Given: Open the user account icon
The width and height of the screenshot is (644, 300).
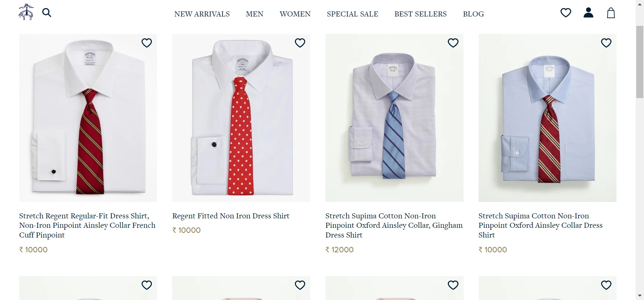Looking at the screenshot, I should point(588,13).
